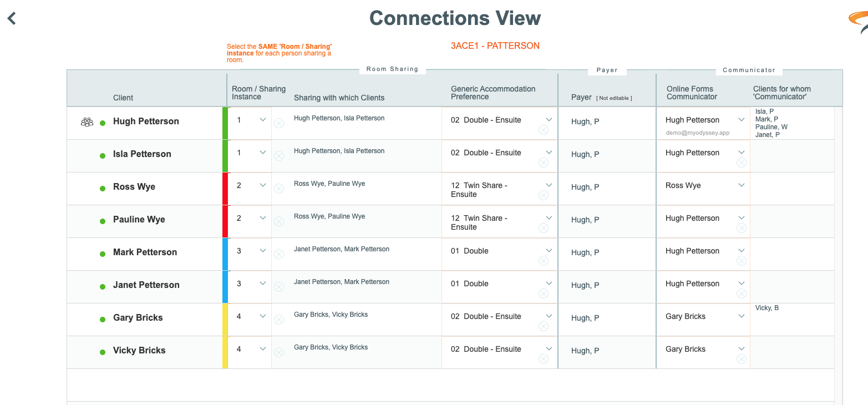Clear Janet Petterson's online forms communicator

coord(742,293)
